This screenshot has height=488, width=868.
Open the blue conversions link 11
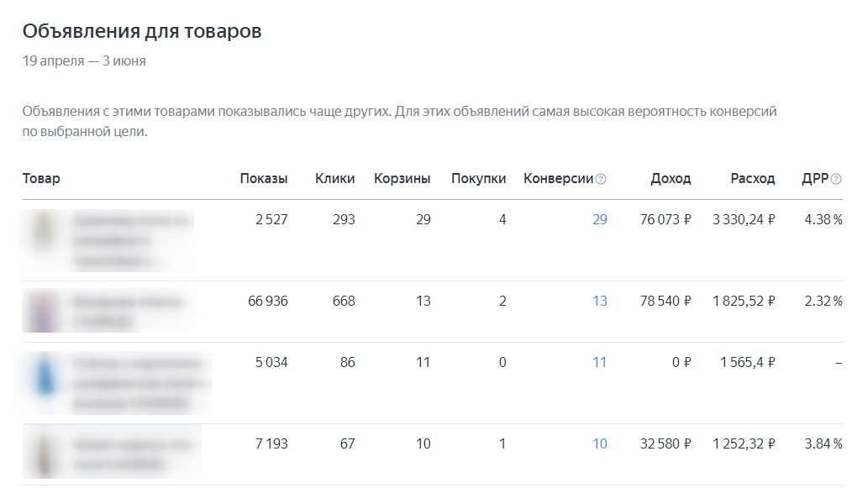(x=599, y=363)
